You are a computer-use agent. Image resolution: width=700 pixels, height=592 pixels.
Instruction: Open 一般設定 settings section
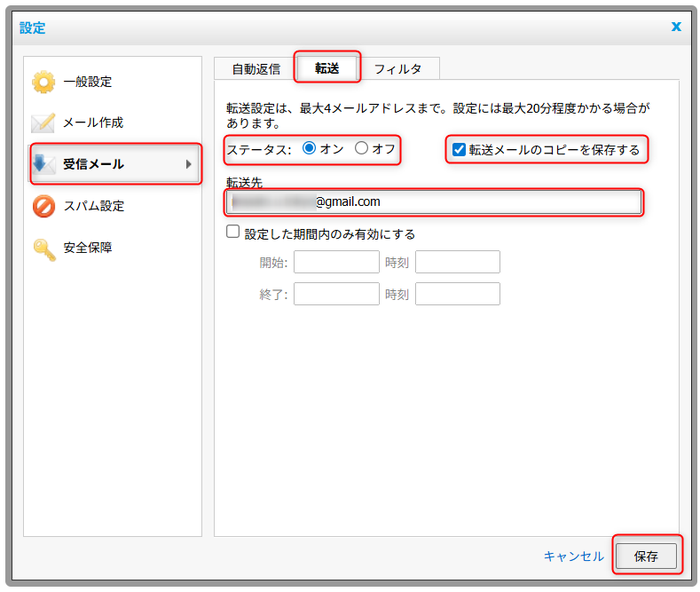coord(88,82)
